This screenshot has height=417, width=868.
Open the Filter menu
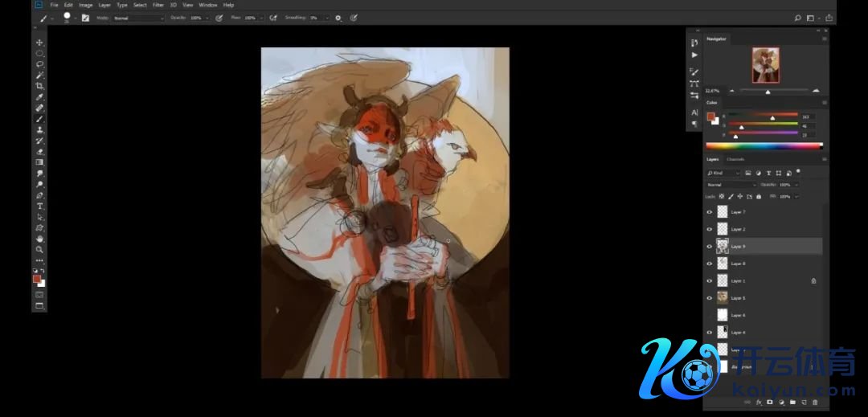[x=158, y=5]
